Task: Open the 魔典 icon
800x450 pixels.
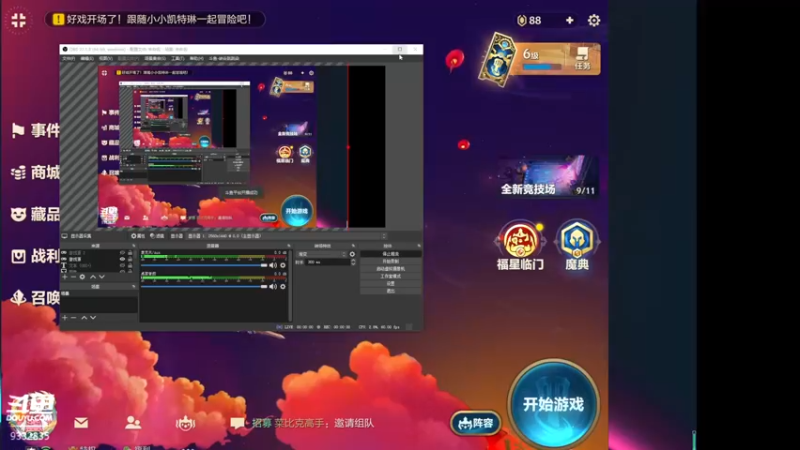Action: [577, 245]
